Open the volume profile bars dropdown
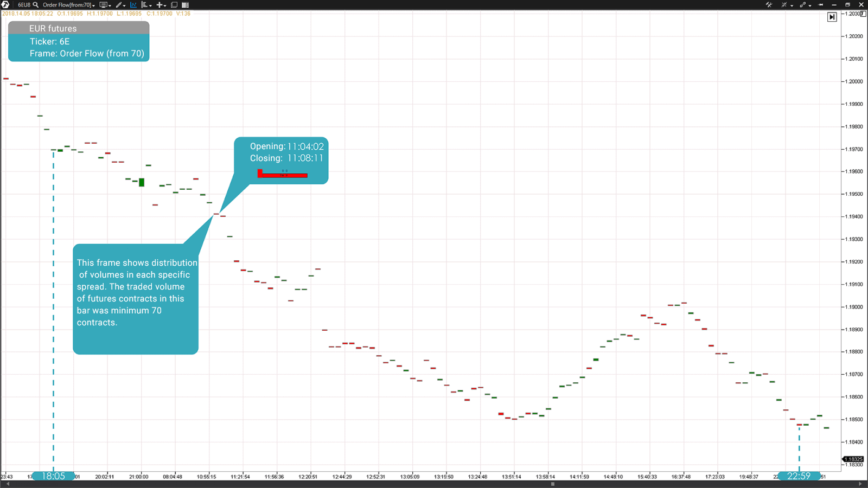 (x=146, y=5)
